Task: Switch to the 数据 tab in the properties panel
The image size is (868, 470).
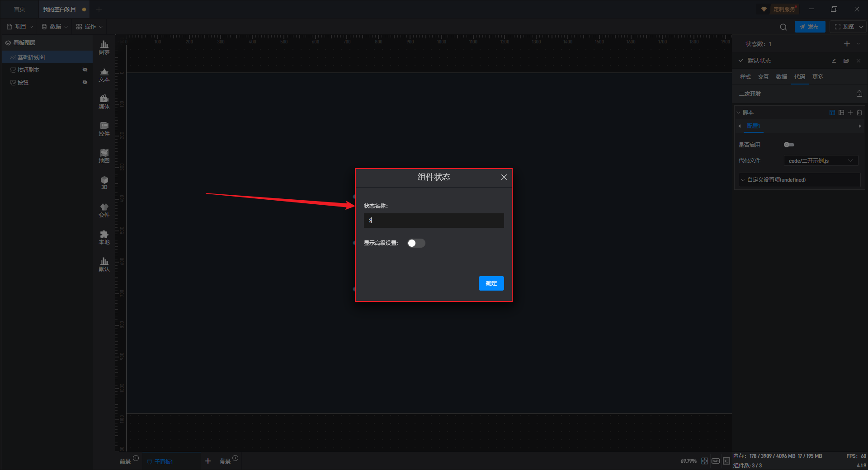Action: click(781, 77)
